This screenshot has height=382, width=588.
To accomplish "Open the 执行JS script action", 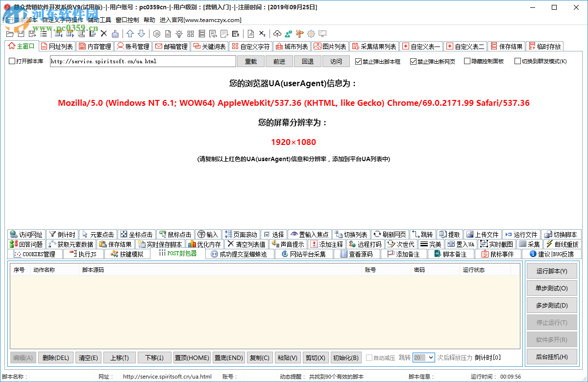I will pos(83,254).
